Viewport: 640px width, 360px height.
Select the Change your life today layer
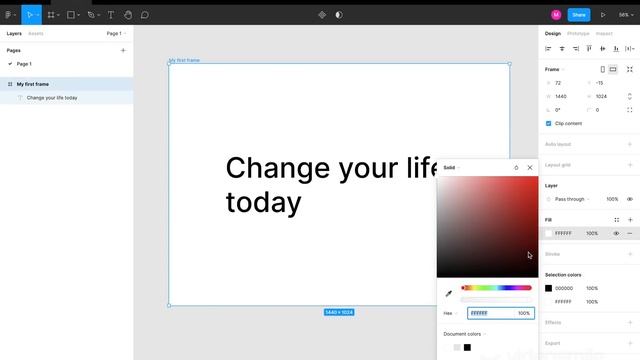coord(67,98)
